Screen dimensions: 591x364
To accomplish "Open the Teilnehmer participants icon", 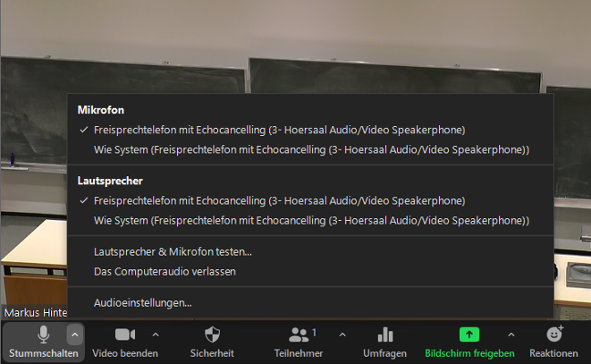I will [x=299, y=334].
